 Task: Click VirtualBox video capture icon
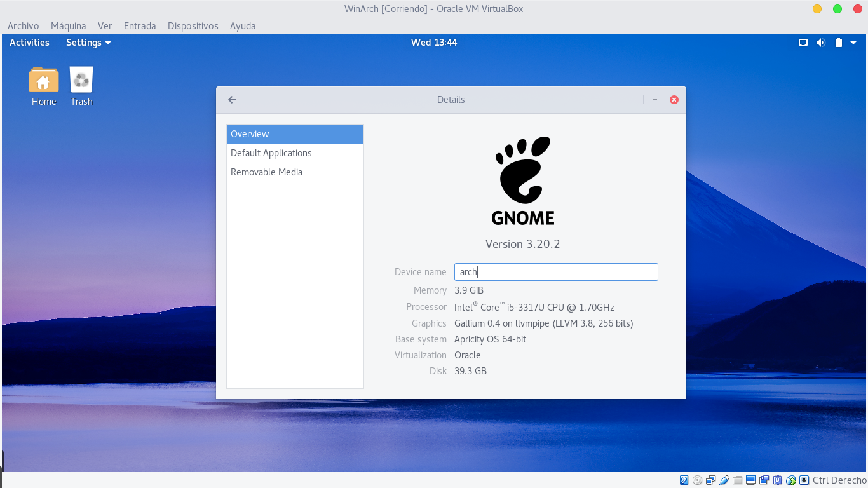764,480
